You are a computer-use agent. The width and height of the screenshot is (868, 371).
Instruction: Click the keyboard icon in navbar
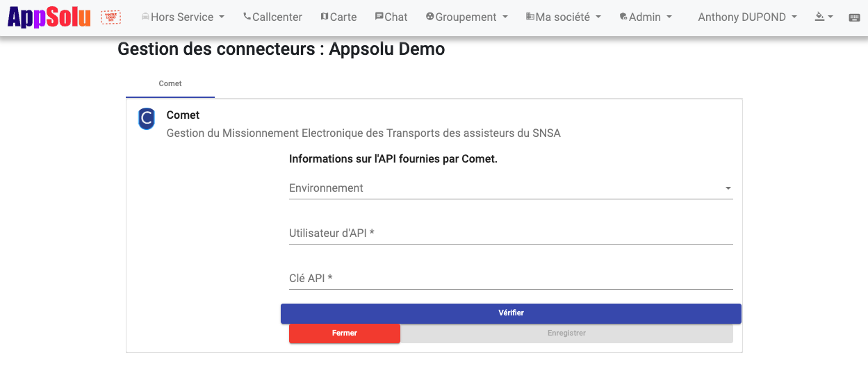pos(855,17)
